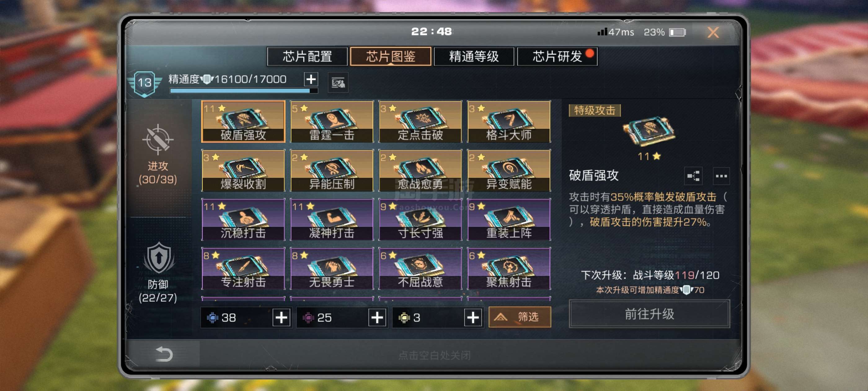Select the 破盾强攻 chip card
Viewport: 868px width, 391px height.
[x=243, y=121]
